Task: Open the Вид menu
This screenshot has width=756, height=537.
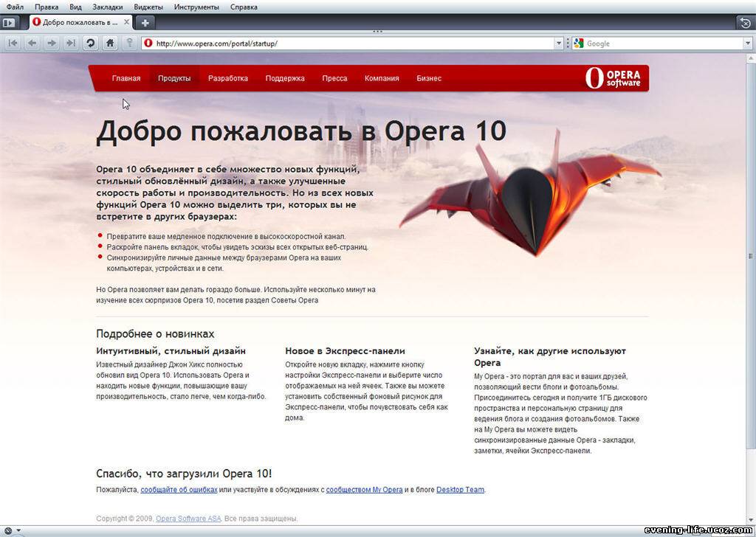Action: (76, 7)
